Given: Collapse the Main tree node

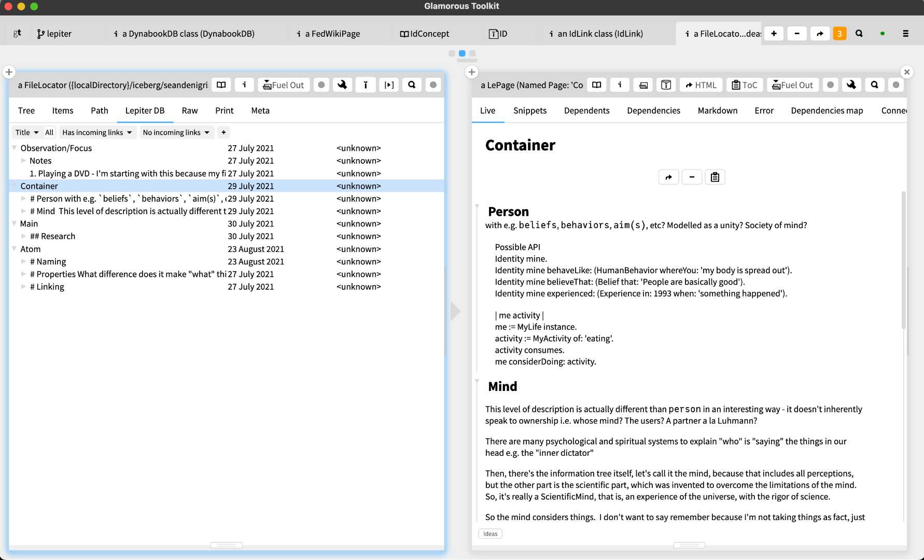Looking at the screenshot, I should tap(15, 223).
